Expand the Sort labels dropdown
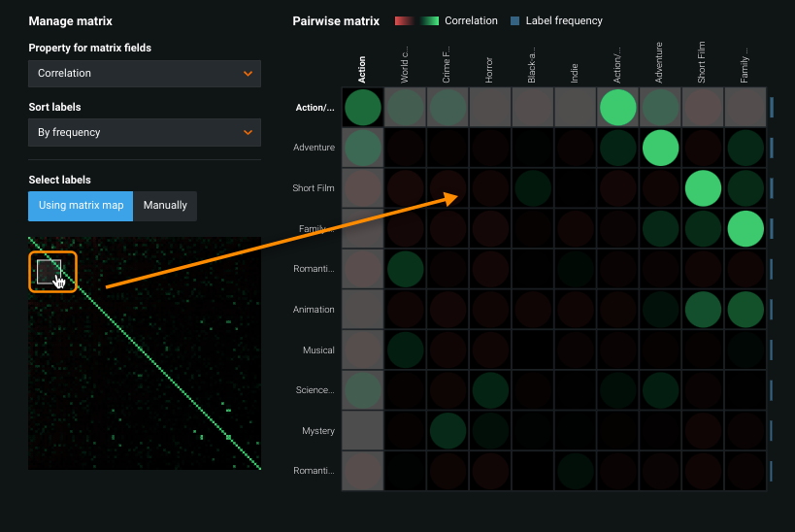 pyautogui.click(x=144, y=133)
